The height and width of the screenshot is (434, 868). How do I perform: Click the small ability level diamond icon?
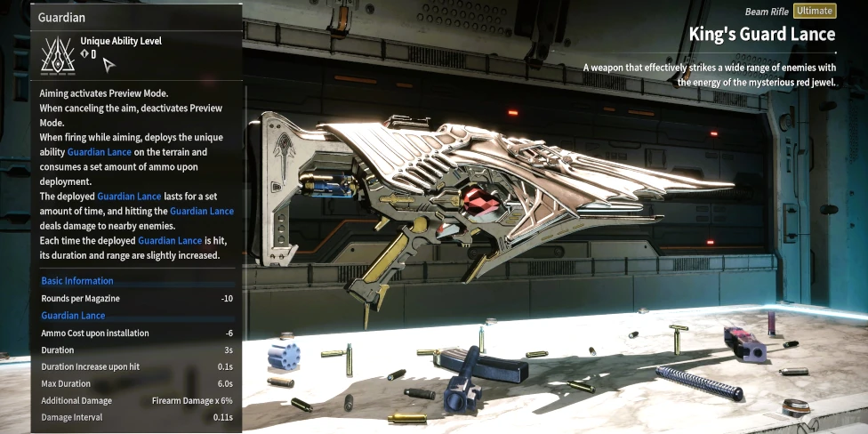[84, 53]
